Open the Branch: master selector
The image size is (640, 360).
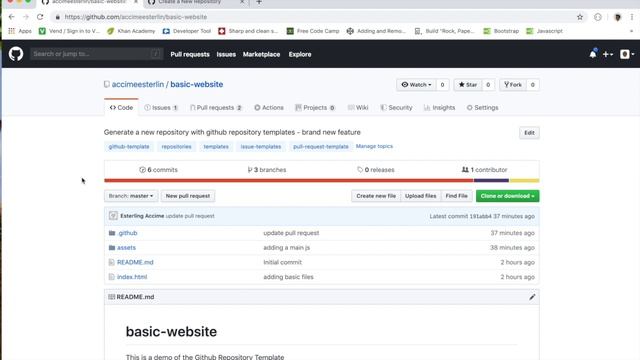click(x=131, y=196)
